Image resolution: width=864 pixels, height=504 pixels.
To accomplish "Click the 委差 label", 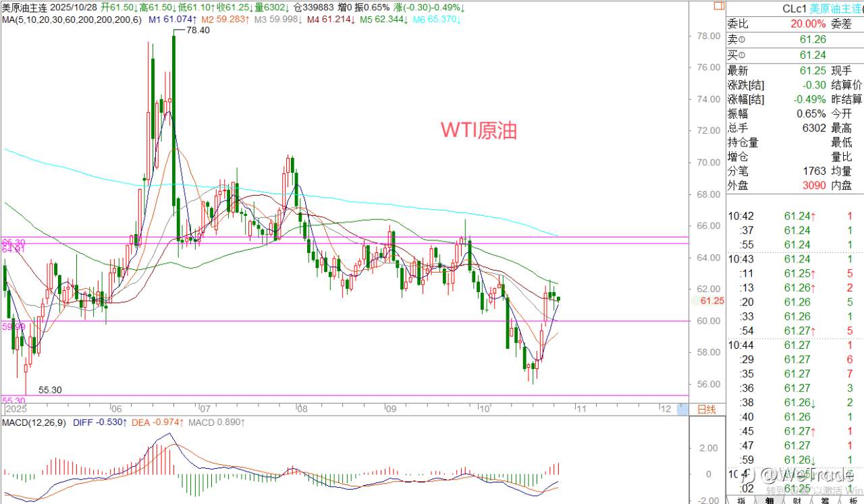I will (842, 24).
